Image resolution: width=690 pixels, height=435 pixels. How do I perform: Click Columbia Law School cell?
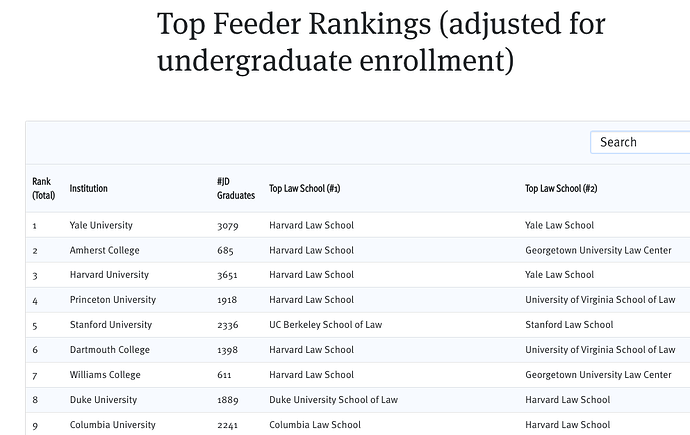click(315, 425)
